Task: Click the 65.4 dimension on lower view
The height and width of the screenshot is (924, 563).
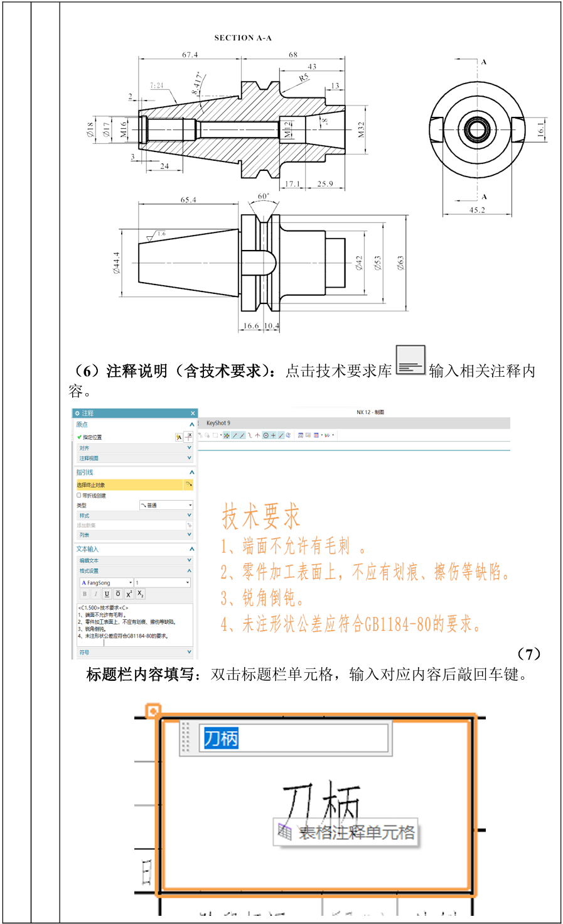Action: pos(188,200)
